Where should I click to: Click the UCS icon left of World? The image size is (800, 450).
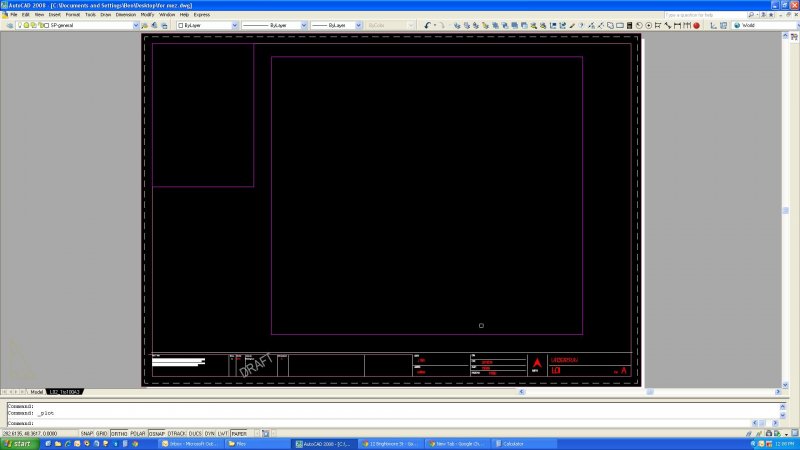[x=713, y=25]
